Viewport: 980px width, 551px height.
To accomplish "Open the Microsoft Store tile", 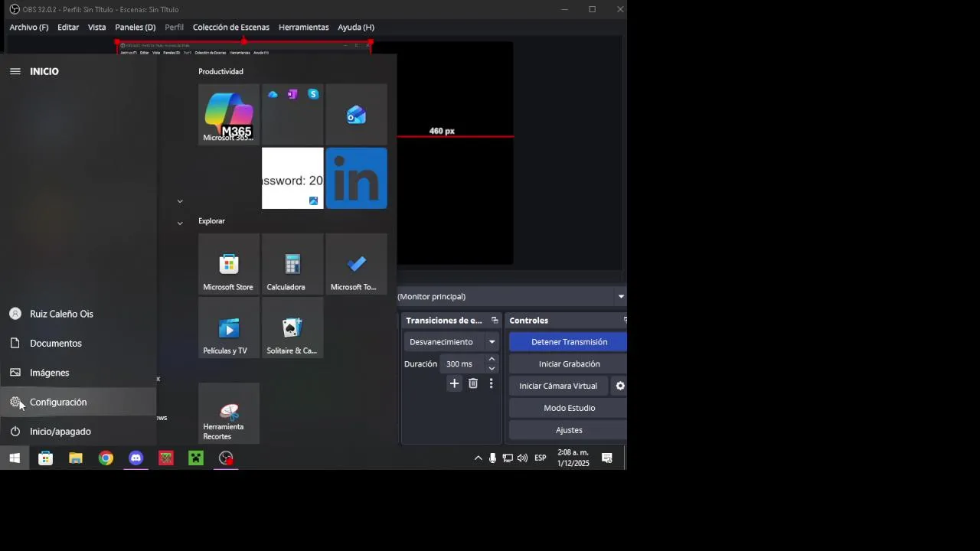I will (x=228, y=264).
